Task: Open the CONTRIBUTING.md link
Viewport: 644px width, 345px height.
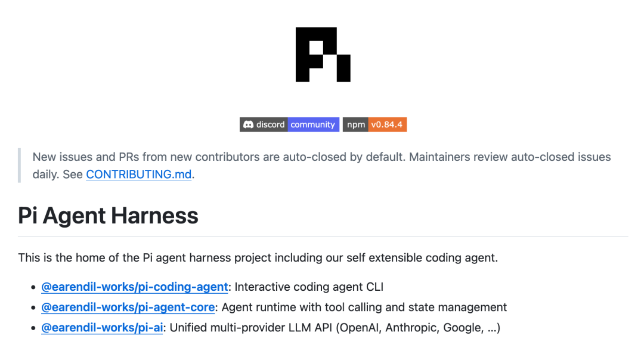Action: tap(139, 175)
